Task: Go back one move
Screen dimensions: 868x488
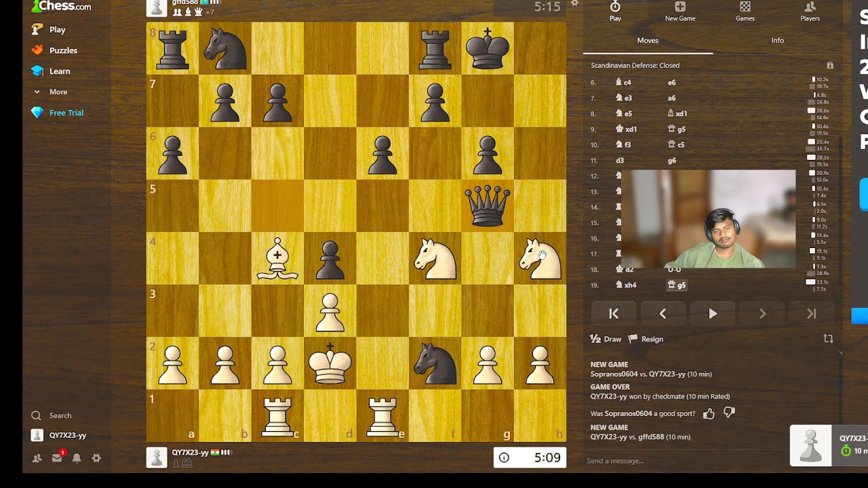Action: tap(663, 314)
